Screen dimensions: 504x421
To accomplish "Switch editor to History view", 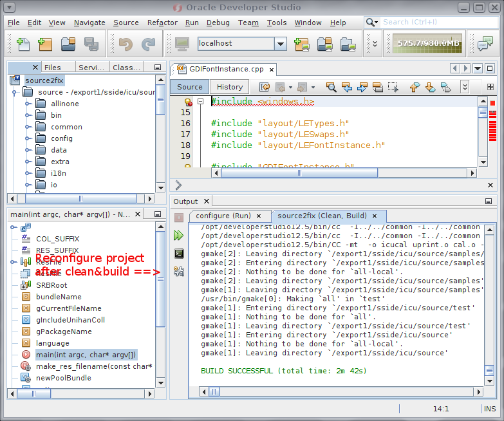I will [x=230, y=87].
